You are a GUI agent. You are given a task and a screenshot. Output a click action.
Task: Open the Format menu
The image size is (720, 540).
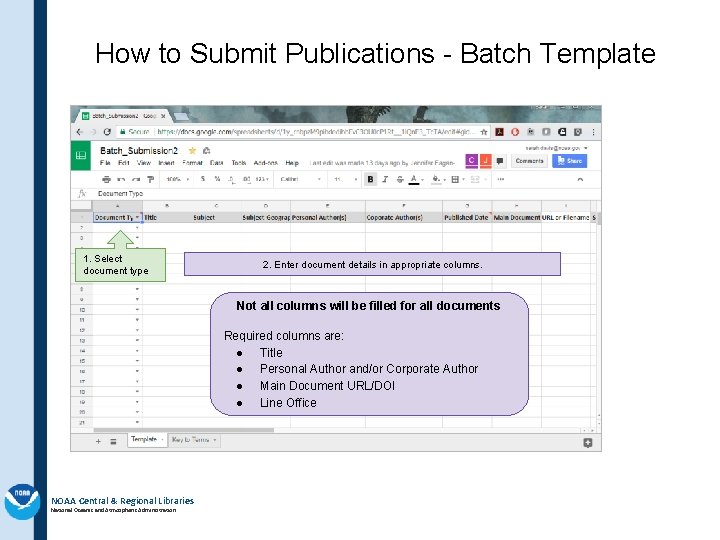[192, 163]
